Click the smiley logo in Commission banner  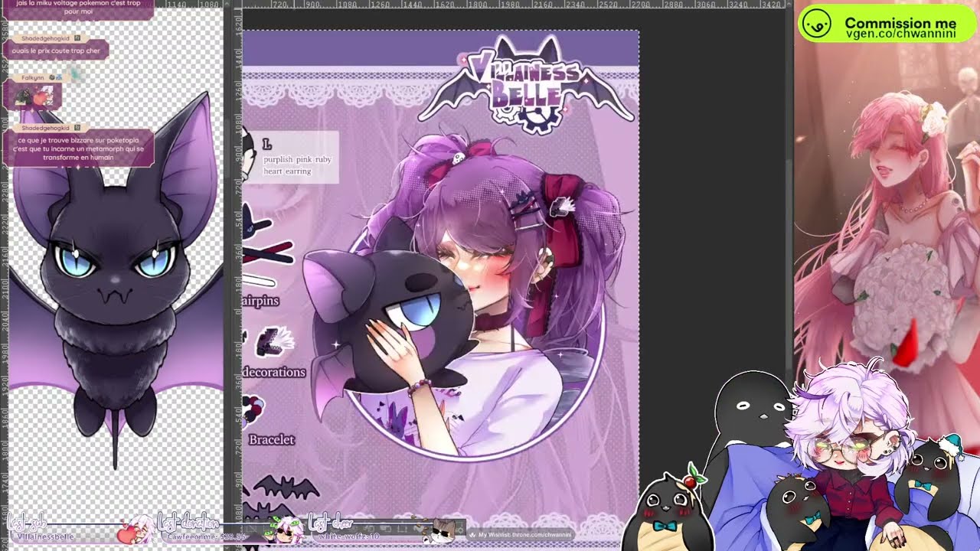(x=818, y=25)
